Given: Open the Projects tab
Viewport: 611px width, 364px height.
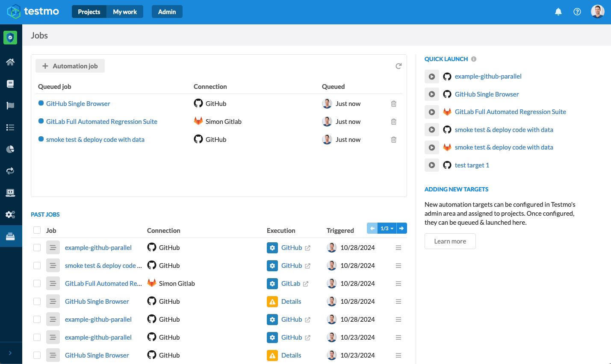Looking at the screenshot, I should [89, 12].
